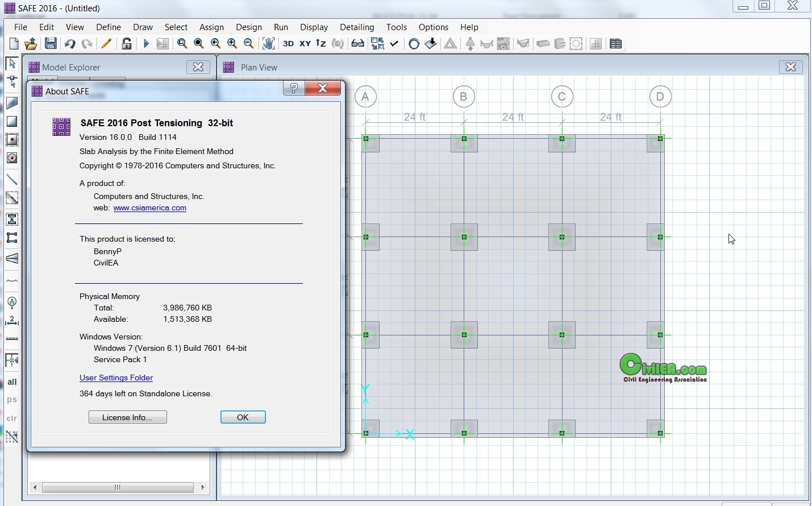Click the 'all' select all button
This screenshot has height=506, width=812.
click(12, 381)
